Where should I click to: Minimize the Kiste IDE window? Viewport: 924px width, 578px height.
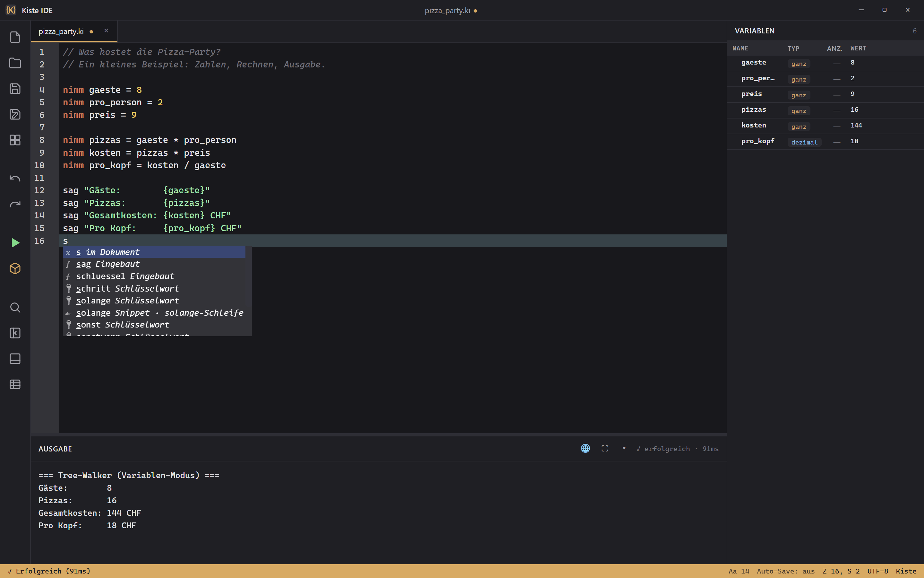click(861, 10)
